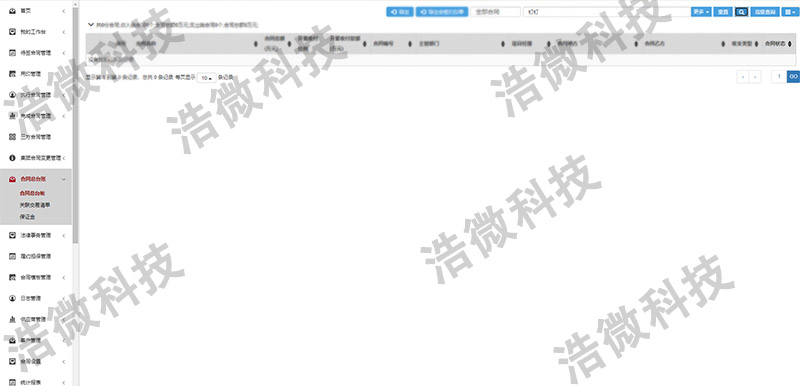Expand the 客户管理 sidebar menu
Screen dimensions: 800x386
tap(63, 340)
